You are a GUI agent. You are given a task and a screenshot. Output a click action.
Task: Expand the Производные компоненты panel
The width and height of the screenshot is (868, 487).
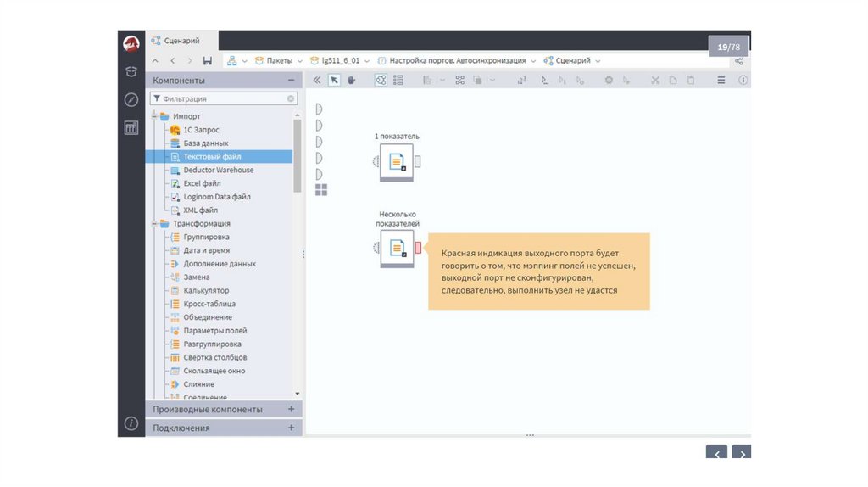pos(291,409)
